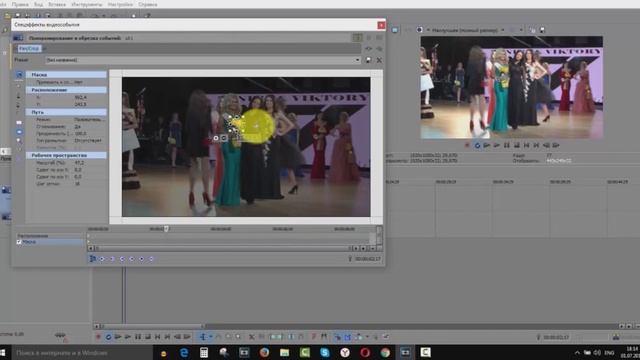Open preview quality dropdown Наилучшее (полный размер)
Viewport: 640px width, 360px height.
point(467,30)
